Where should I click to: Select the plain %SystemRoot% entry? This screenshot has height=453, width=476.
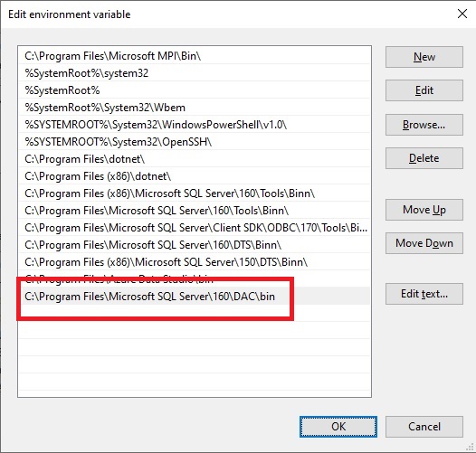195,90
